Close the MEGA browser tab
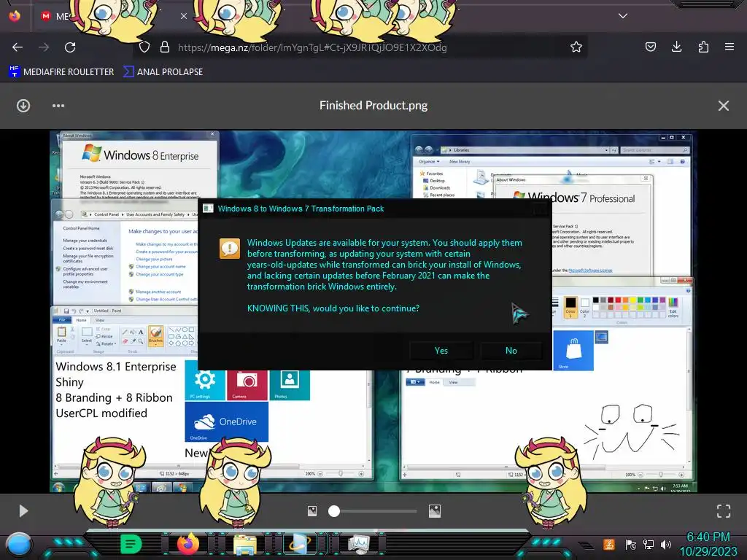This screenshot has height=560, width=747. tap(183, 16)
